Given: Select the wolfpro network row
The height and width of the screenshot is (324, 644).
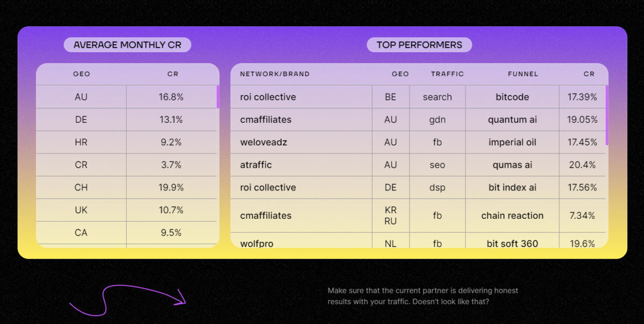Looking at the screenshot, I should coord(418,240).
